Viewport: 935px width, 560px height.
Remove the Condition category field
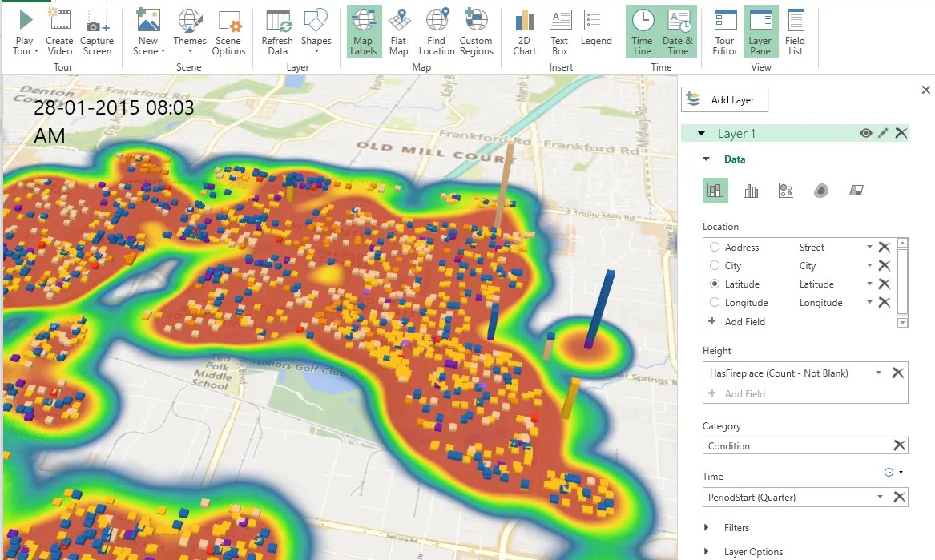(900, 445)
